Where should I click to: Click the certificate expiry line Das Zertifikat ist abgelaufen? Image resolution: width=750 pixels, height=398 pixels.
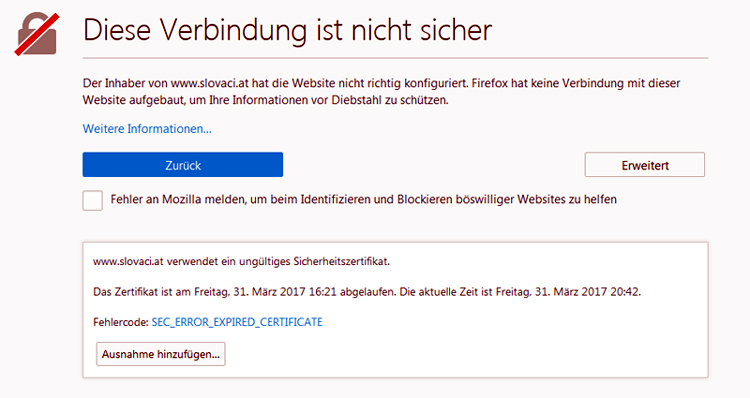pos(367,292)
